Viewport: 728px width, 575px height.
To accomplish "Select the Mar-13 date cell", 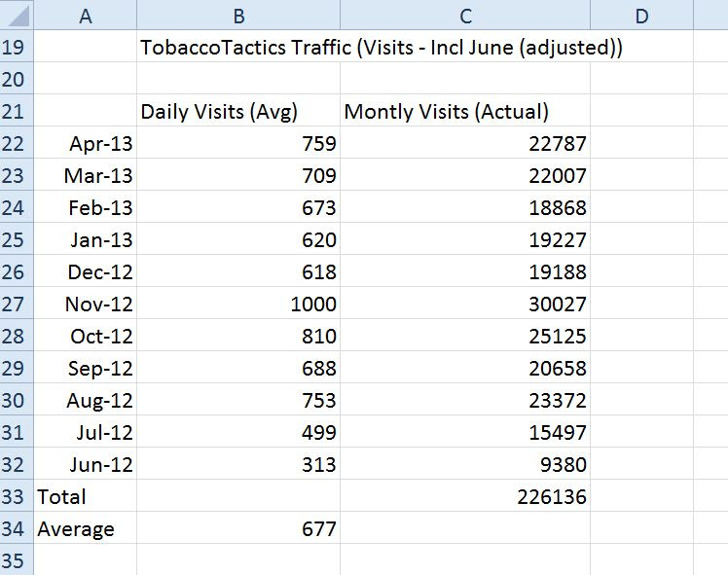I will pos(86,175).
